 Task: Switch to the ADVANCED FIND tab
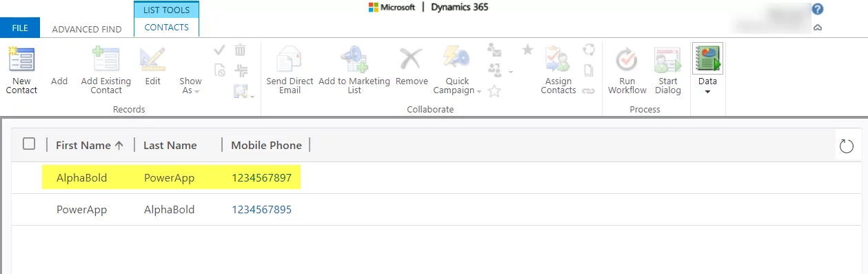coord(87,29)
